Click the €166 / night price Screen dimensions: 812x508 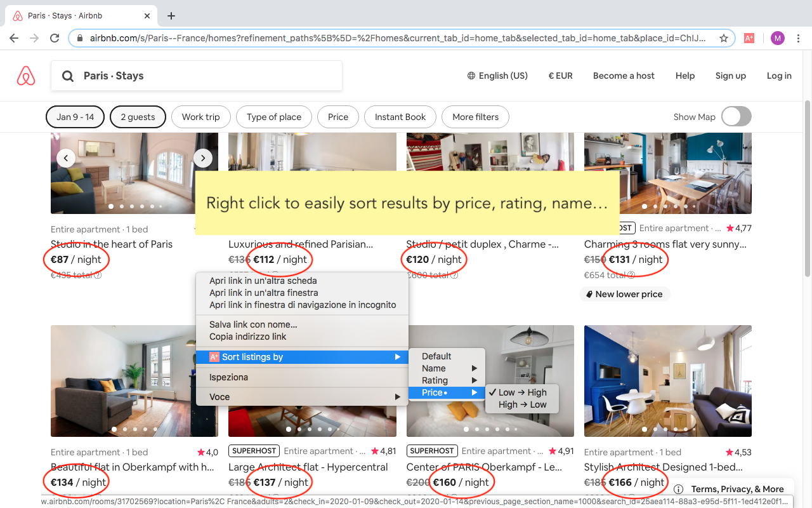636,482
